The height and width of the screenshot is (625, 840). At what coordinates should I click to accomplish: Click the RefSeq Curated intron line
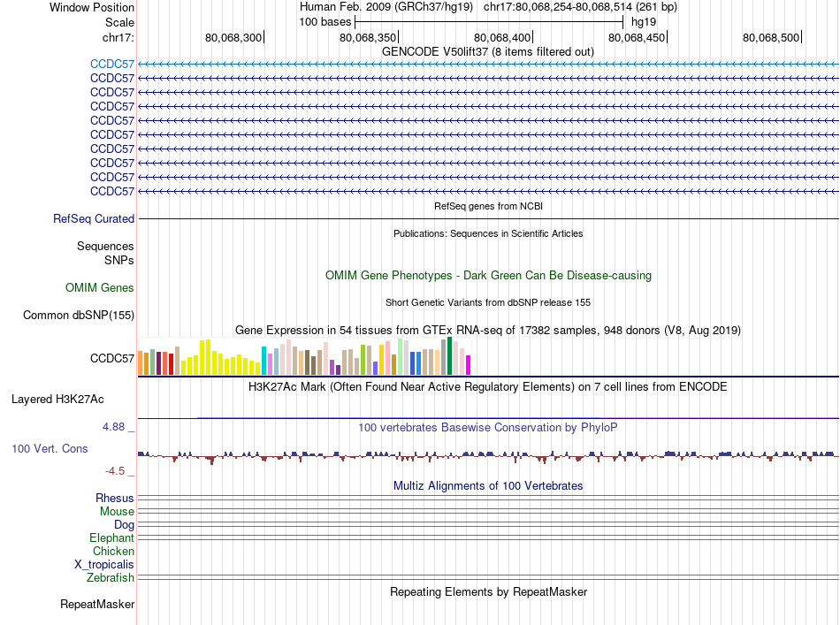(x=488, y=218)
